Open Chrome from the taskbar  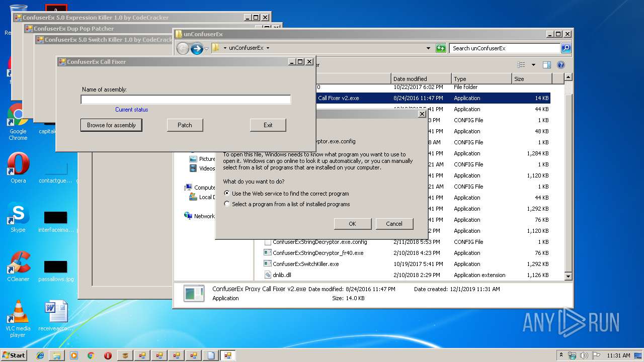click(91, 355)
